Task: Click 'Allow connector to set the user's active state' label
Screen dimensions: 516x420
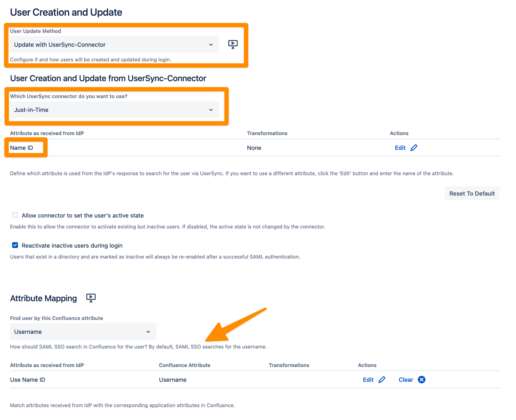Action: (x=83, y=215)
